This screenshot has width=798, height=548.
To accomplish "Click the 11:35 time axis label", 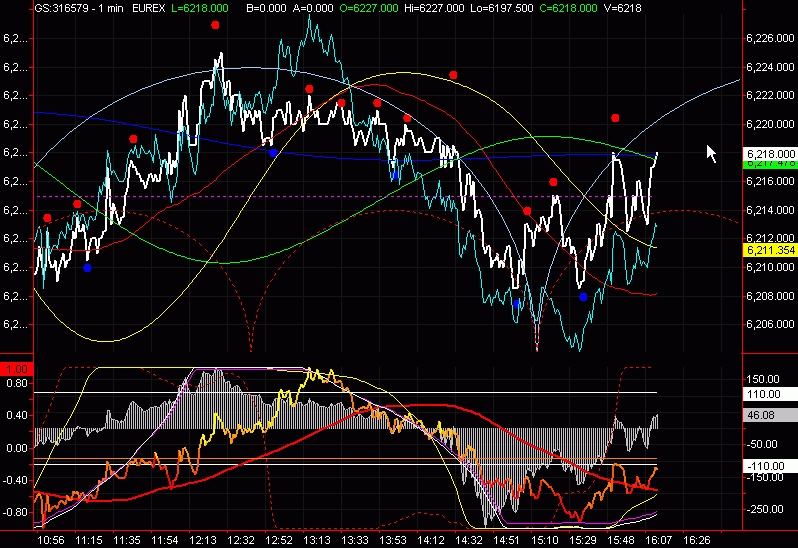I will (x=127, y=540).
